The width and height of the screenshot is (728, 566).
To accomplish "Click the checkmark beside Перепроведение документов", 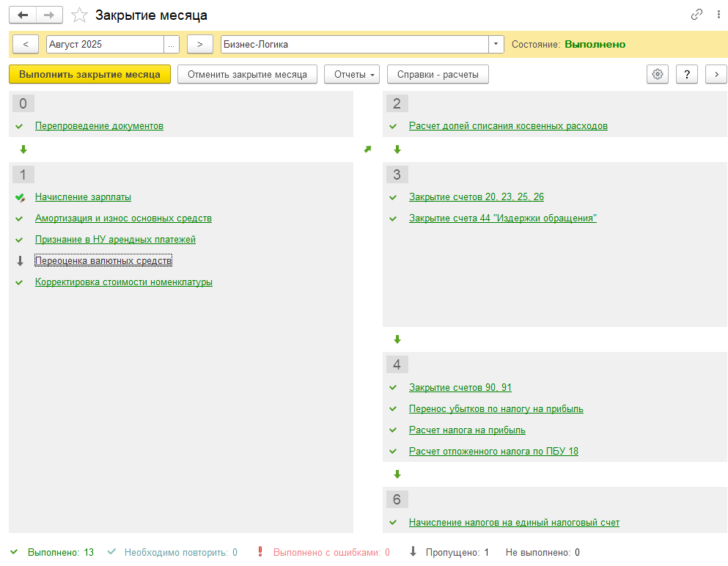I will click(19, 126).
